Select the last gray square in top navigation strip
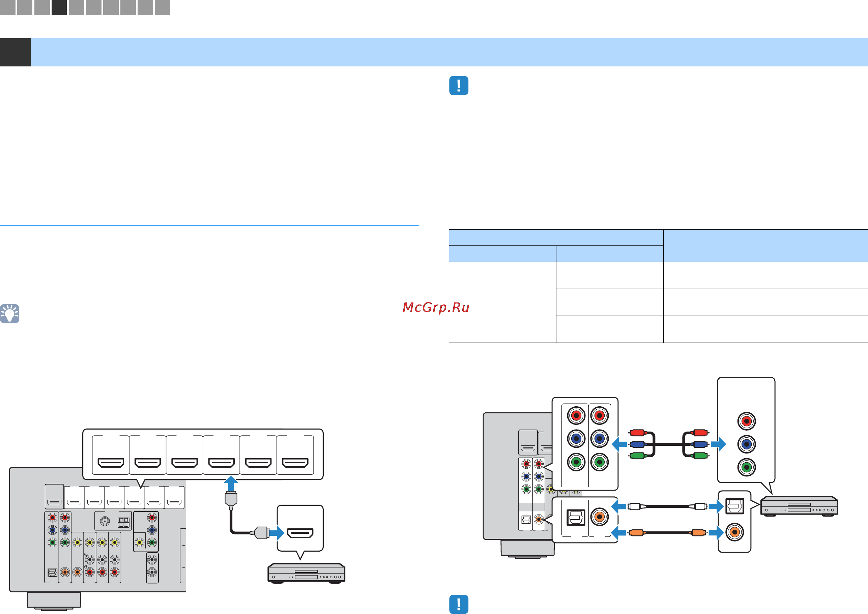The width and height of the screenshot is (868, 614). [x=163, y=7]
